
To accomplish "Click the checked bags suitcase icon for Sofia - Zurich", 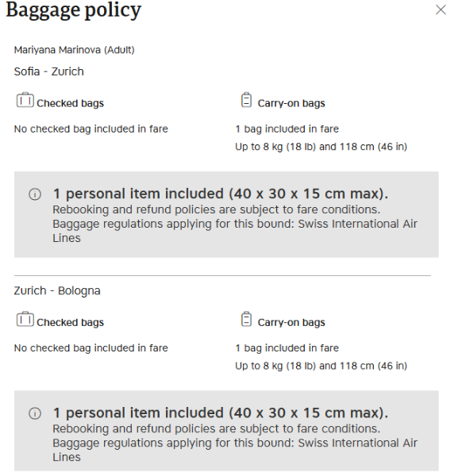I will [25, 100].
